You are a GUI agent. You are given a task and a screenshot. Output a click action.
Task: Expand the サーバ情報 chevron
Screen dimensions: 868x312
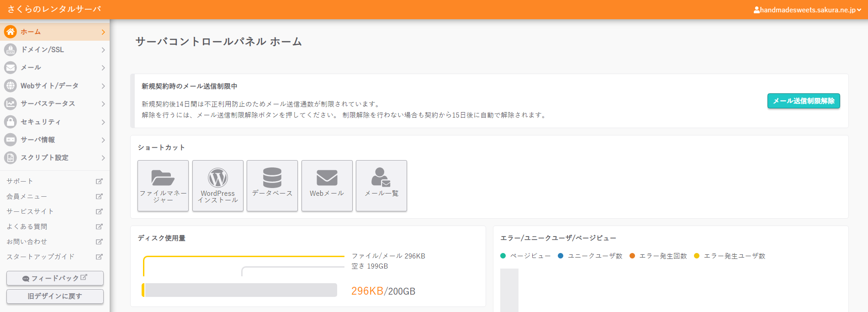(x=103, y=140)
